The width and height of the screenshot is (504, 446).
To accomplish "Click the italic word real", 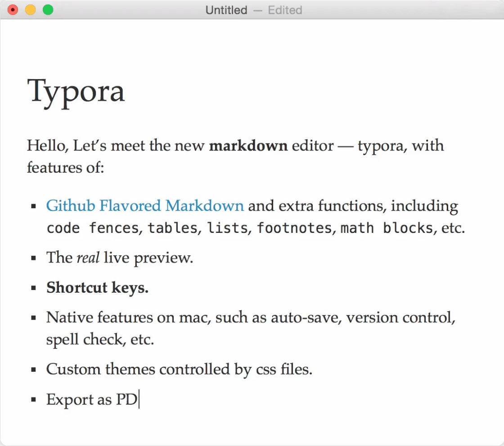I will click(x=88, y=258).
